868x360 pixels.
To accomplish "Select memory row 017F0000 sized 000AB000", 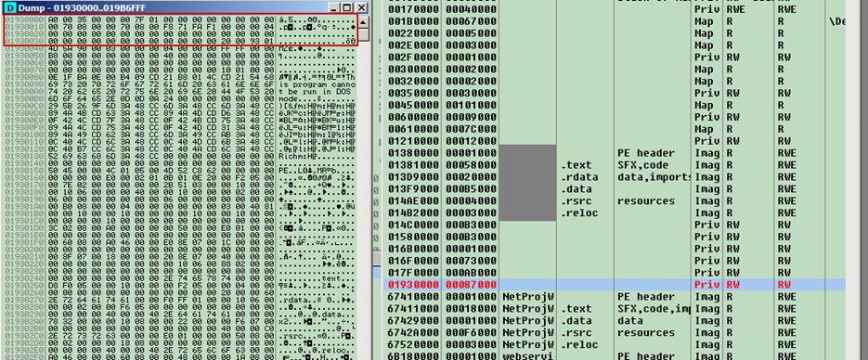I will (615, 273).
